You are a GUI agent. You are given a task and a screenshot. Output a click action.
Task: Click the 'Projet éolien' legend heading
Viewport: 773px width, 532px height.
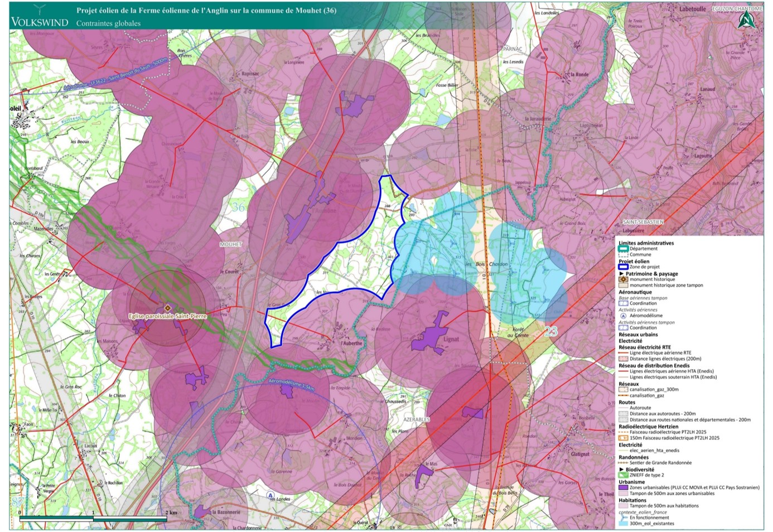tap(634, 262)
